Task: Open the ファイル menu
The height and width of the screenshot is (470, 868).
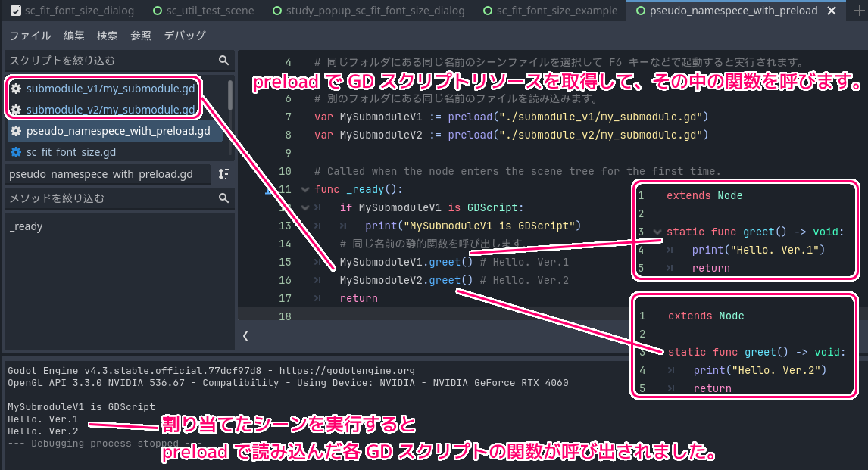Action: [x=30, y=36]
